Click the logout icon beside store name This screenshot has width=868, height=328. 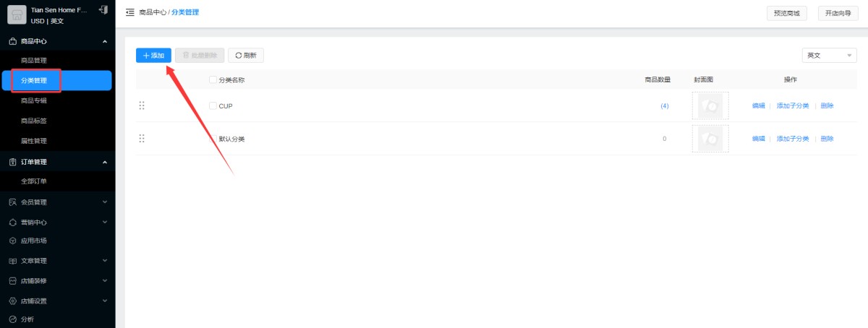pos(103,10)
